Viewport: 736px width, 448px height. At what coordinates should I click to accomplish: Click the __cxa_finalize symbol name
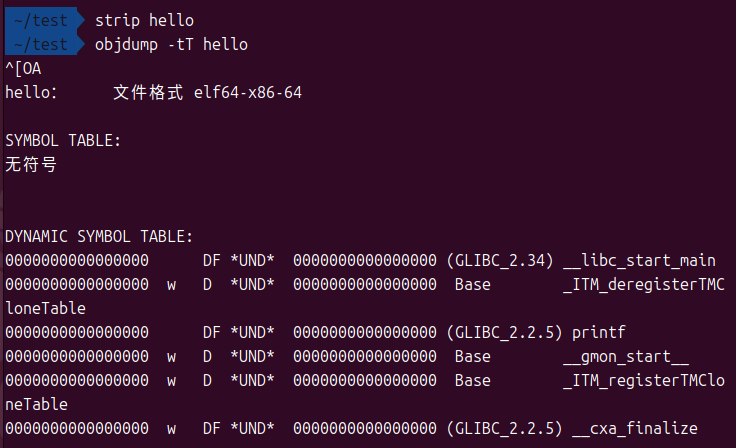point(634,429)
